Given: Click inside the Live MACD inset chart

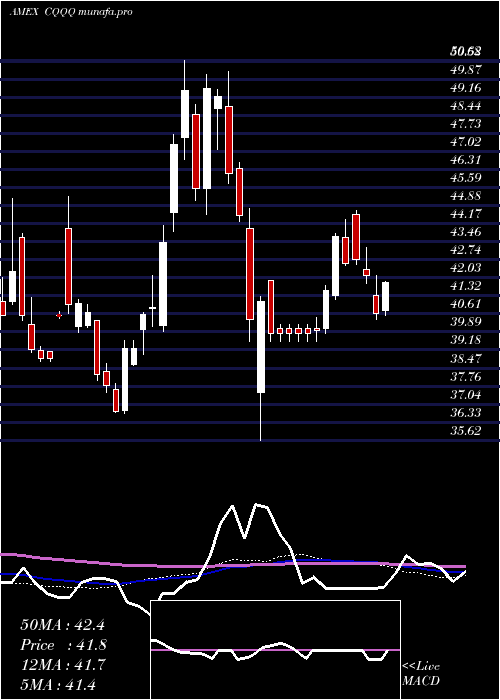Looking at the screenshot, I should click(275, 650).
